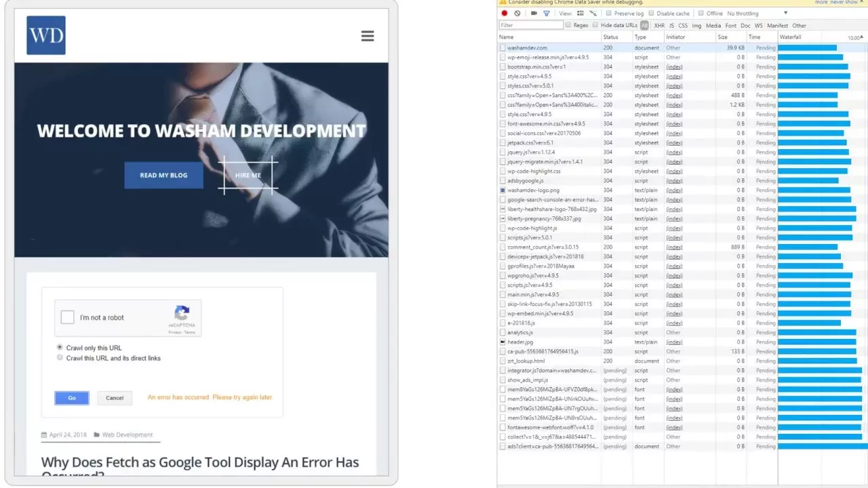Click never show in the warning bar
This screenshot has width=868, height=488.
[844, 3]
